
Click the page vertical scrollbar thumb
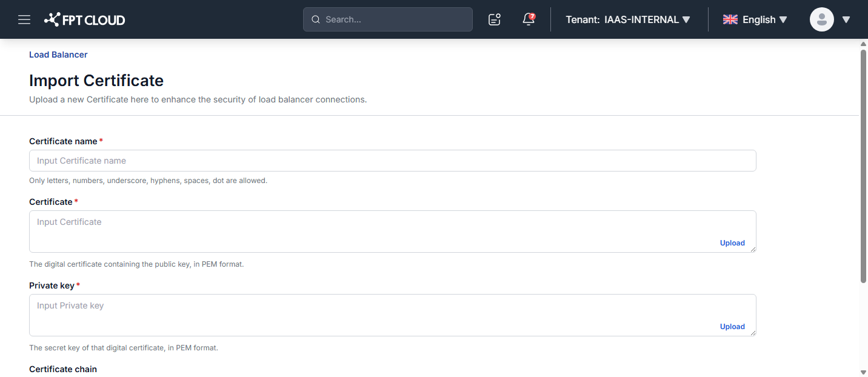pyautogui.click(x=864, y=165)
